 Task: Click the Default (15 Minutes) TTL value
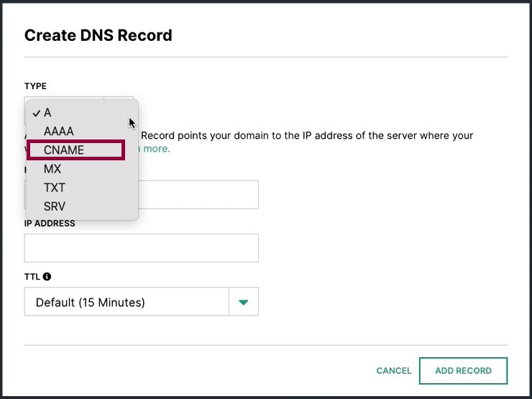tap(91, 302)
